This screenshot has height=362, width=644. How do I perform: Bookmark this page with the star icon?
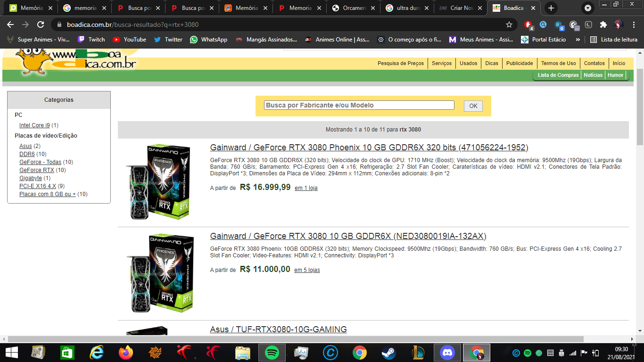(509, 25)
